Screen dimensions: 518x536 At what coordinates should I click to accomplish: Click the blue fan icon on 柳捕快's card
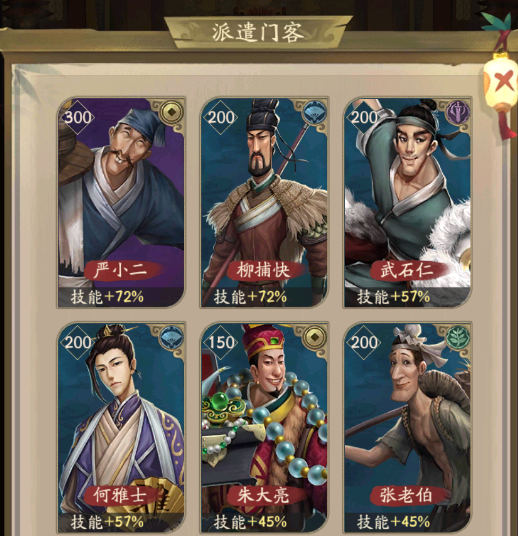click(314, 113)
